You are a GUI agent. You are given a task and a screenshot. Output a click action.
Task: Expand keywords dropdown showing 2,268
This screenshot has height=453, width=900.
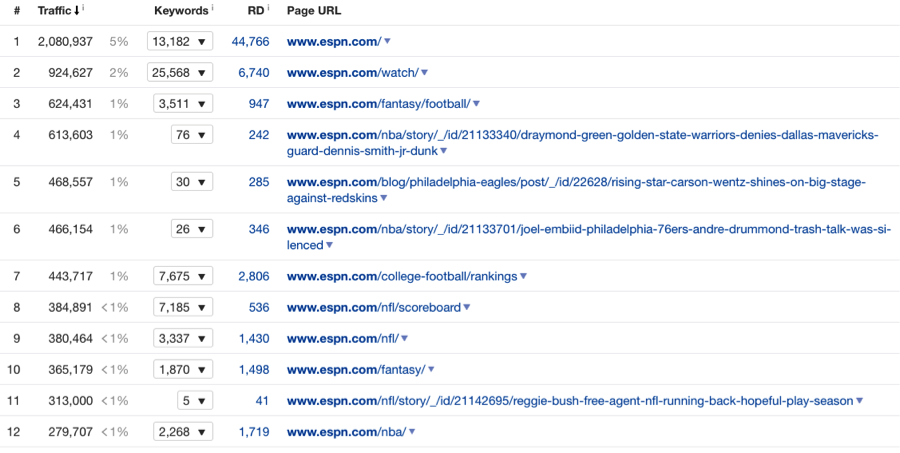click(x=182, y=432)
